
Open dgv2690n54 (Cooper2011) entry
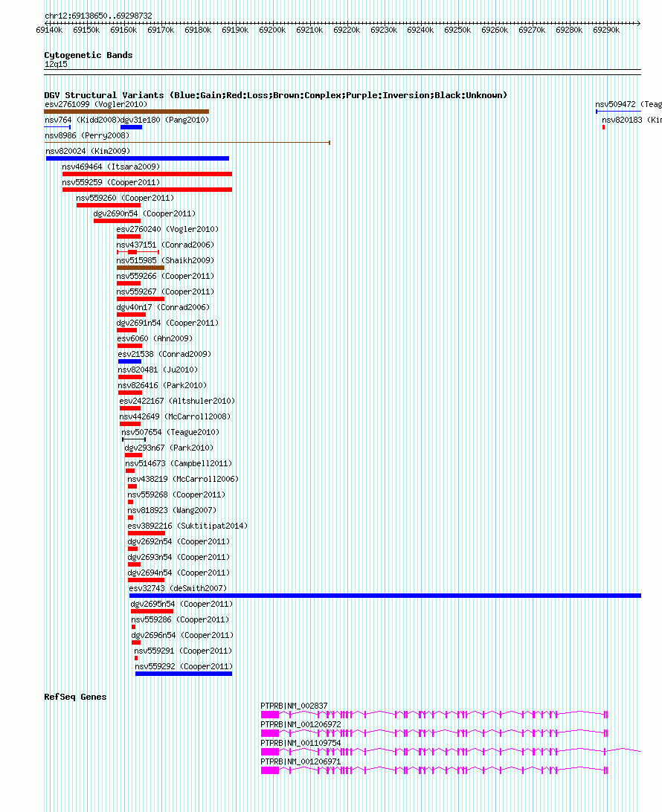[x=144, y=213]
